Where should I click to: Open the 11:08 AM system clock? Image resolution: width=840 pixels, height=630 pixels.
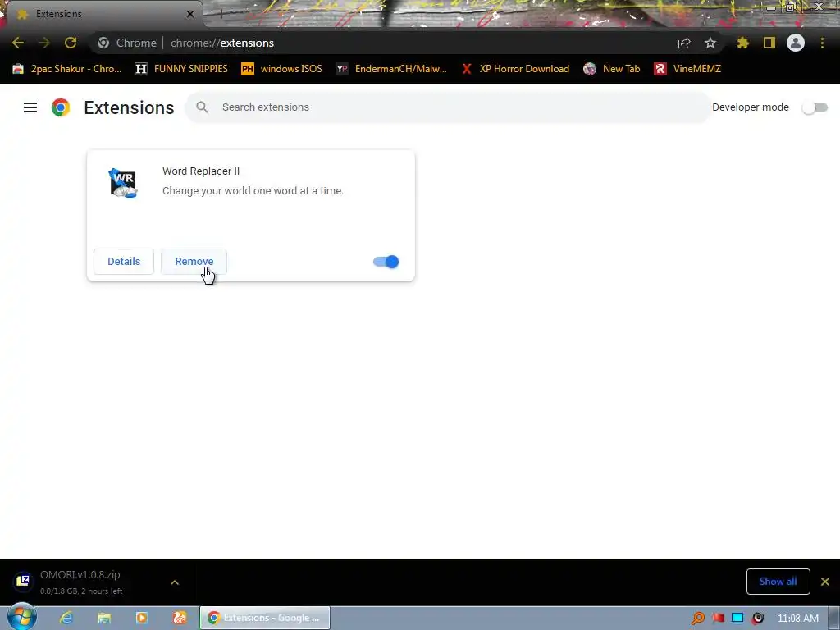[797, 619]
